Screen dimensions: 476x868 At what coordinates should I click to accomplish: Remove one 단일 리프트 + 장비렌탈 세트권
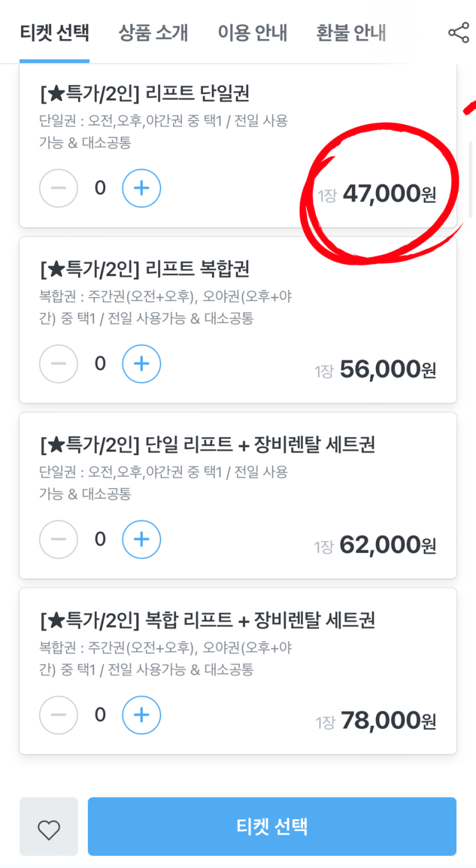59,540
